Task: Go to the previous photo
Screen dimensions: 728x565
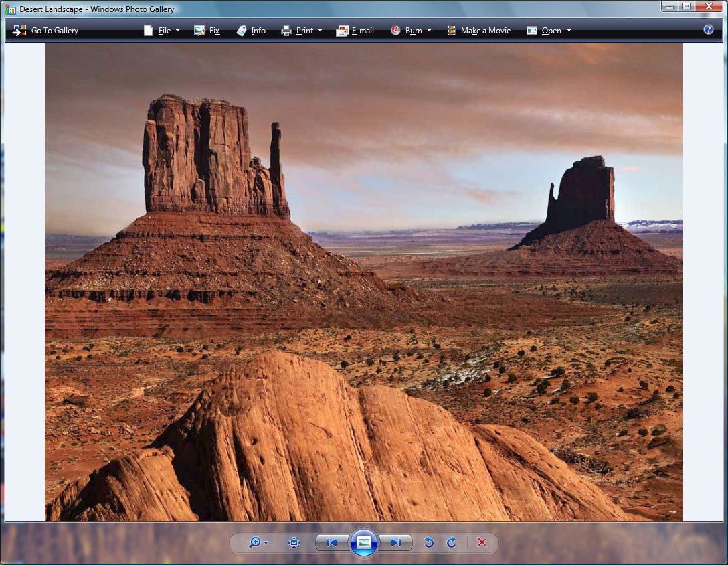Action: click(x=332, y=542)
